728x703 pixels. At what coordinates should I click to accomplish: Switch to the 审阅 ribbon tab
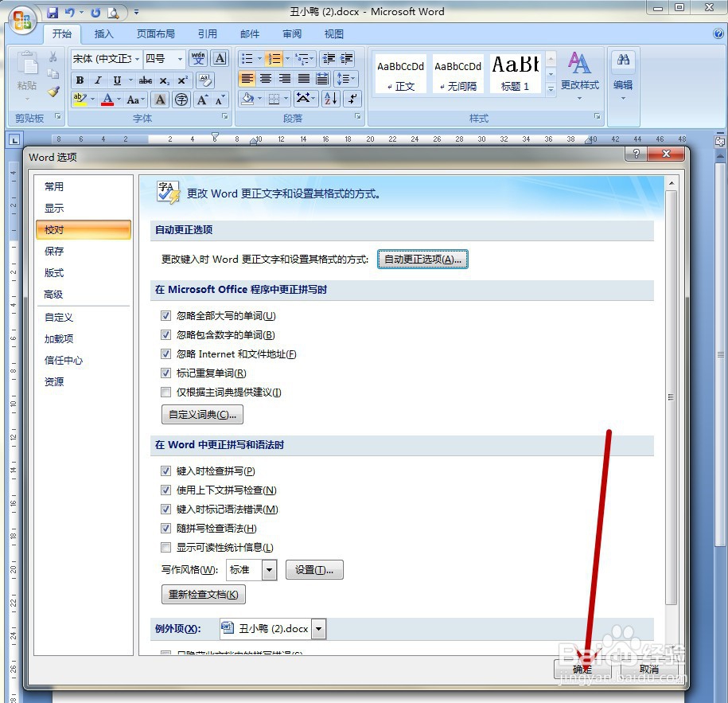pyautogui.click(x=291, y=33)
